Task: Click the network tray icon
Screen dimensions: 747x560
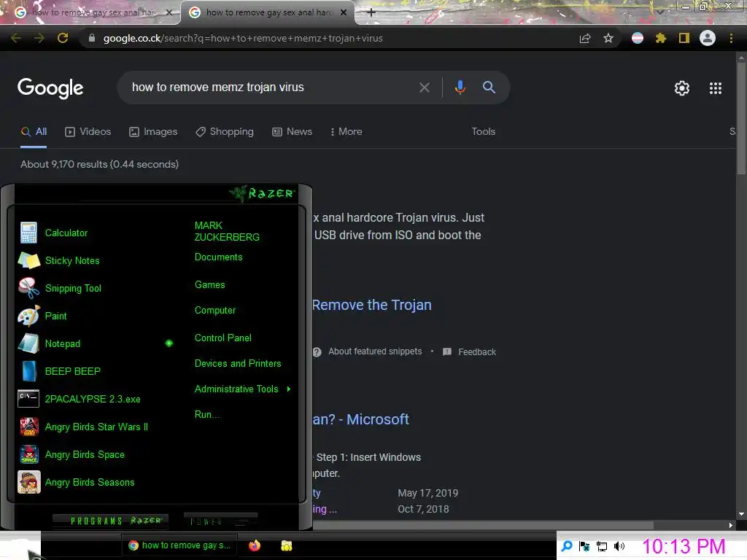Action: click(x=602, y=547)
